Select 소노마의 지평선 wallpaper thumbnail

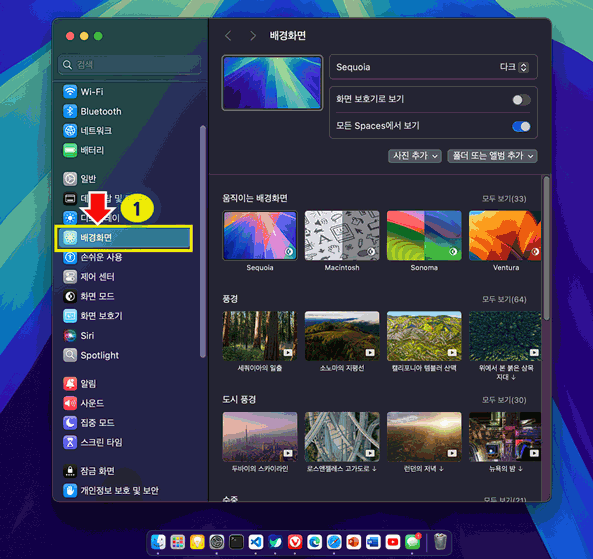(x=342, y=336)
